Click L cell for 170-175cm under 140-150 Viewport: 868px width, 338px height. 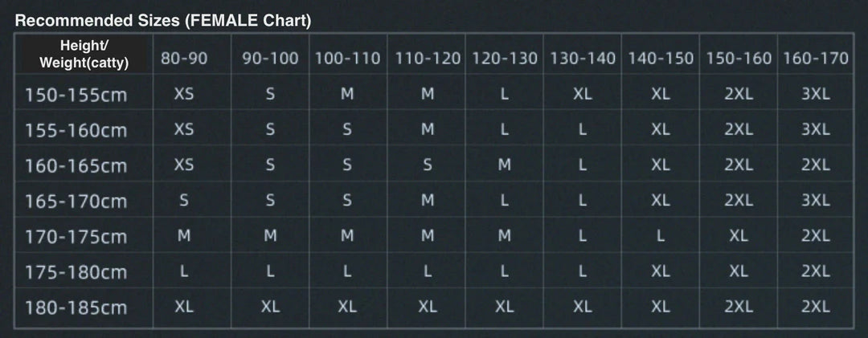(661, 236)
